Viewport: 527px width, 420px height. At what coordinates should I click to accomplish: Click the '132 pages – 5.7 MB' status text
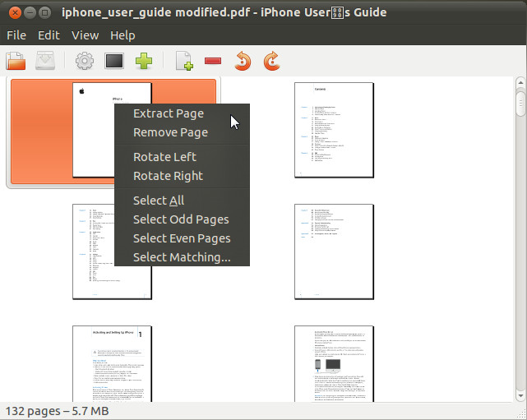(57, 411)
